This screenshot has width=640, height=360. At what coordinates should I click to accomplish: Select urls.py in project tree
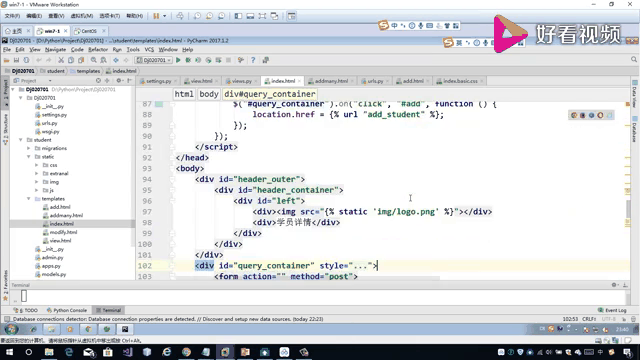[x=49, y=123]
